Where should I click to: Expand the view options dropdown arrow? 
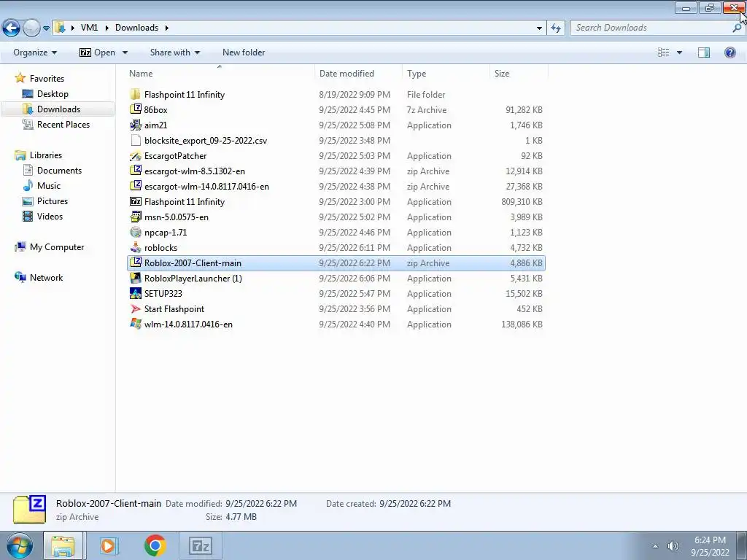pos(679,52)
